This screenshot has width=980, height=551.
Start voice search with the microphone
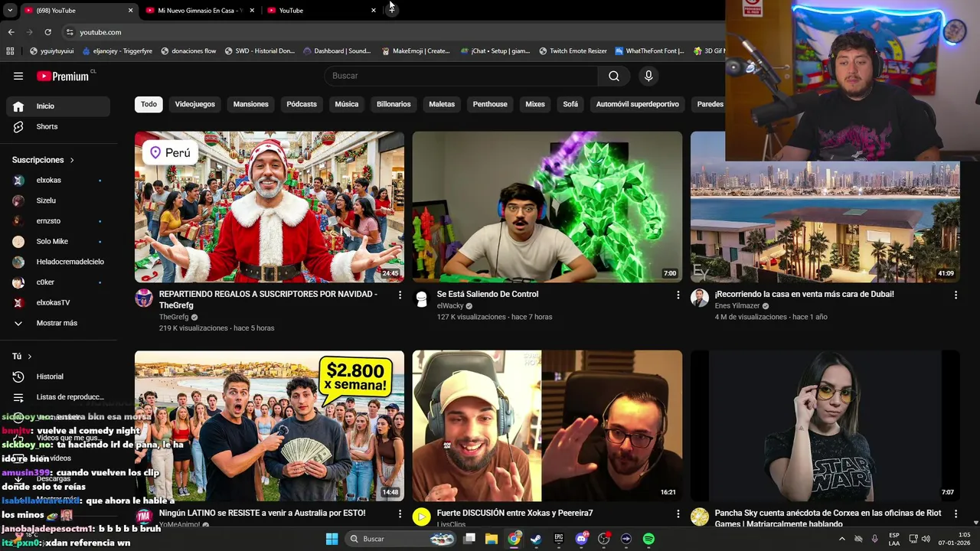pyautogui.click(x=648, y=76)
